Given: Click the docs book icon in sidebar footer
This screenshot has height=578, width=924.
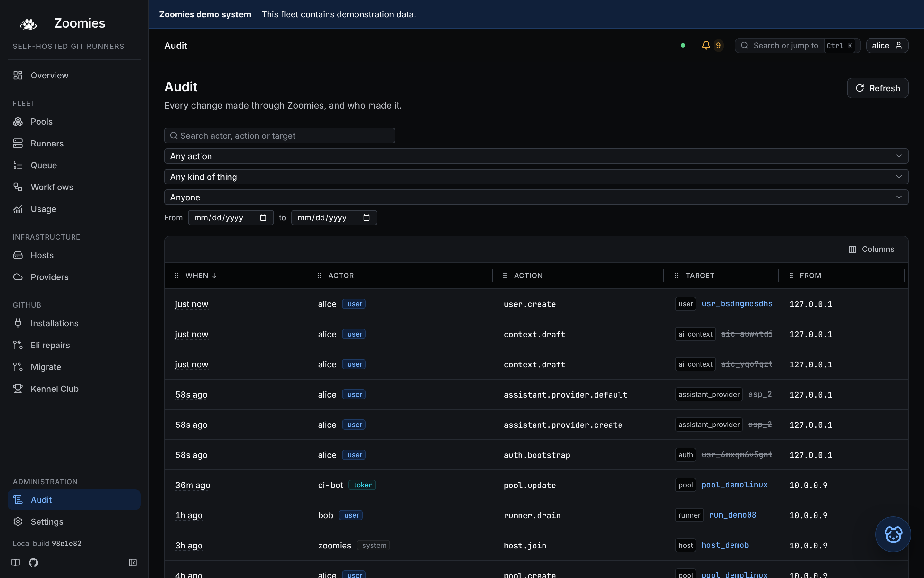Looking at the screenshot, I should pyautogui.click(x=15, y=562).
